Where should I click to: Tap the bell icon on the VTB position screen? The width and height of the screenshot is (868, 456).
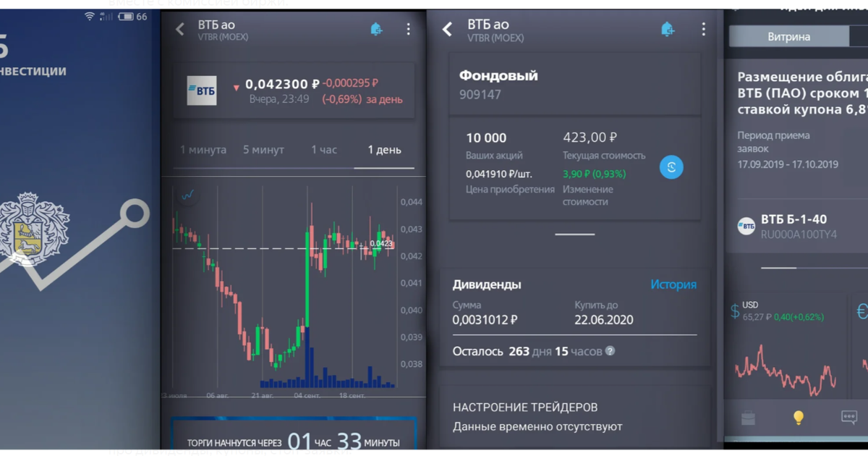pos(667,29)
